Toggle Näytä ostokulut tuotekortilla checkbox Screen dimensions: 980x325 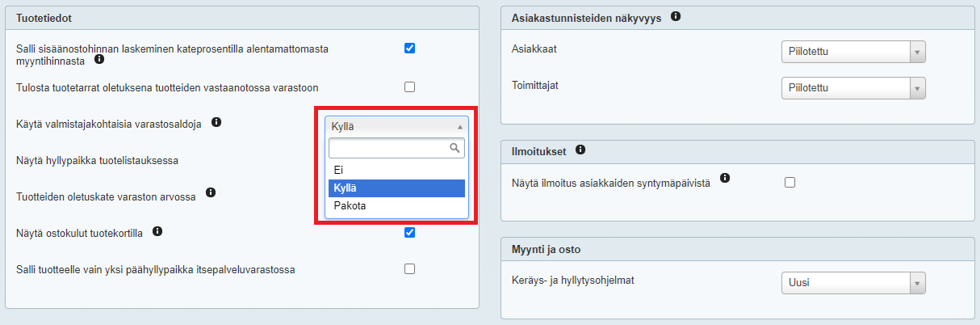pyautogui.click(x=409, y=233)
